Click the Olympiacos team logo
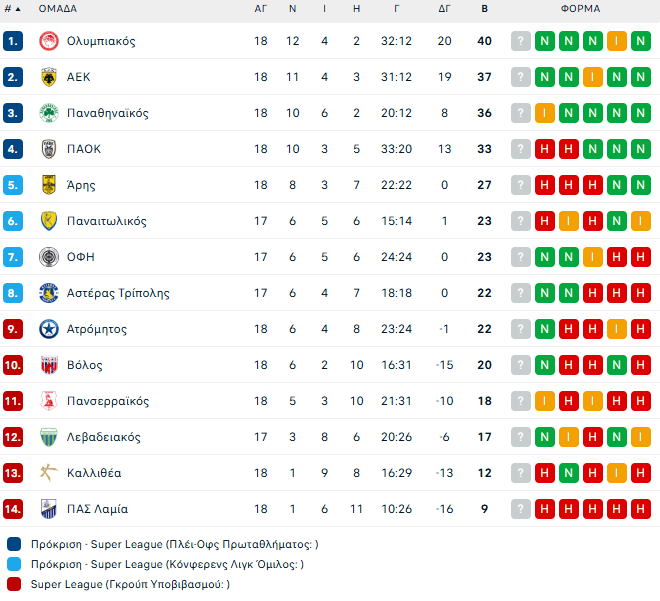 48,41
